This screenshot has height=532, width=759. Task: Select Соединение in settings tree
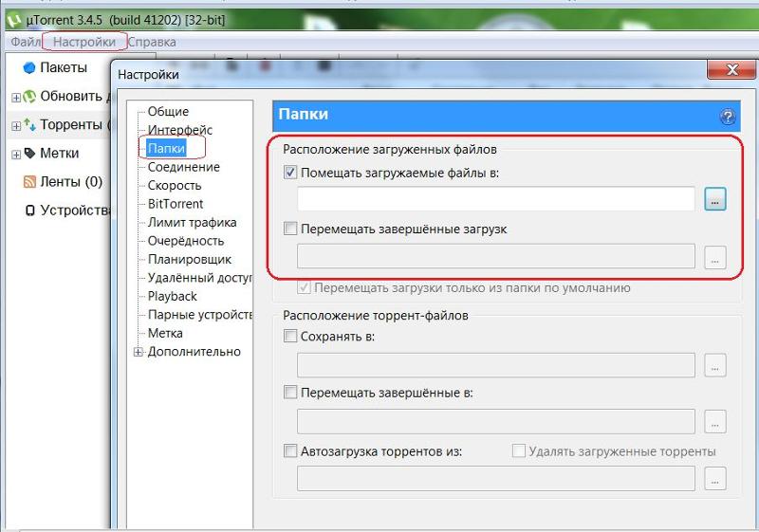[183, 167]
